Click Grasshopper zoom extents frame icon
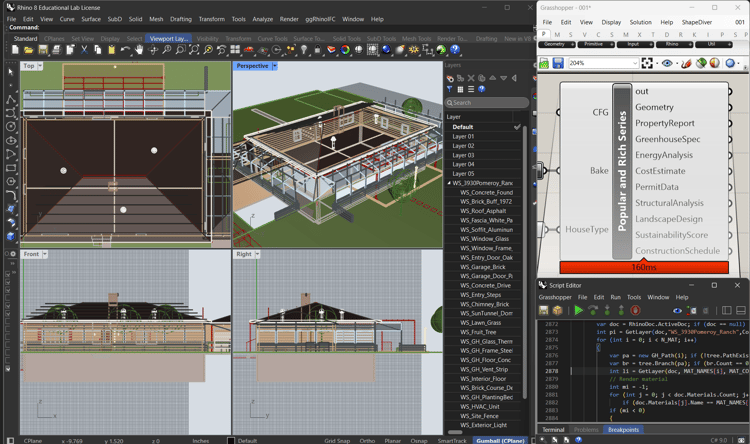The height and width of the screenshot is (444, 750). point(647,63)
